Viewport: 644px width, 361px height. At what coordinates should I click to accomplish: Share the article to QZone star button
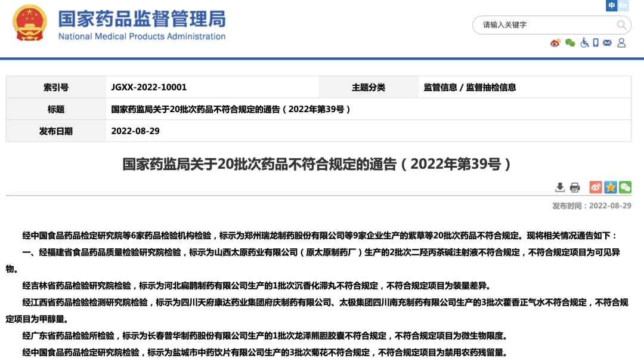[x=610, y=187]
